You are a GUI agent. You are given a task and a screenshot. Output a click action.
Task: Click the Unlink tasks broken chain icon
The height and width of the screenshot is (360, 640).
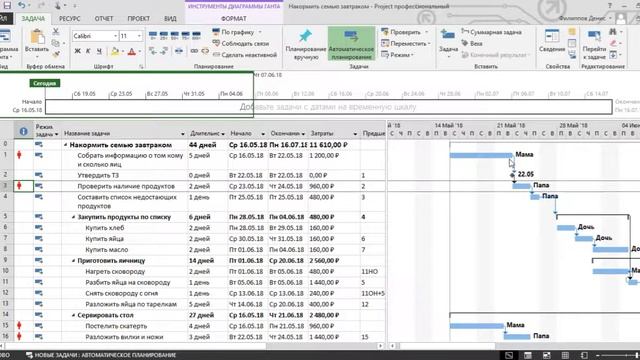click(205, 51)
